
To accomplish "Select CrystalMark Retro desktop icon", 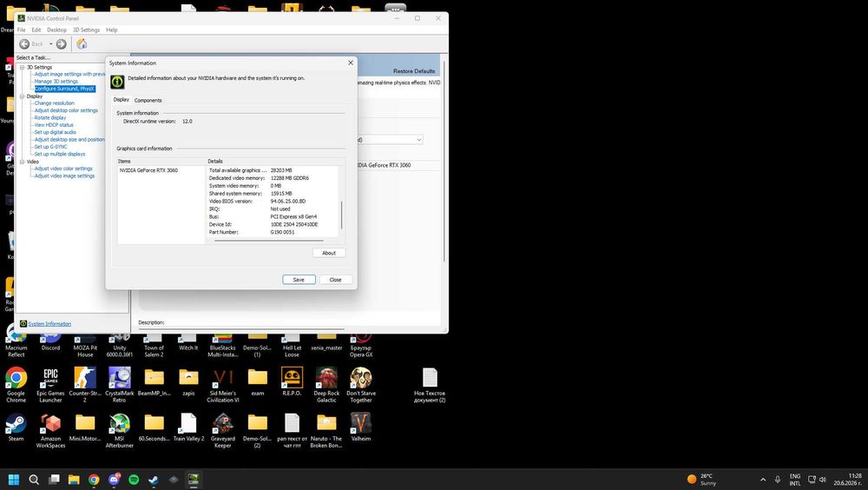I will pos(120,384).
